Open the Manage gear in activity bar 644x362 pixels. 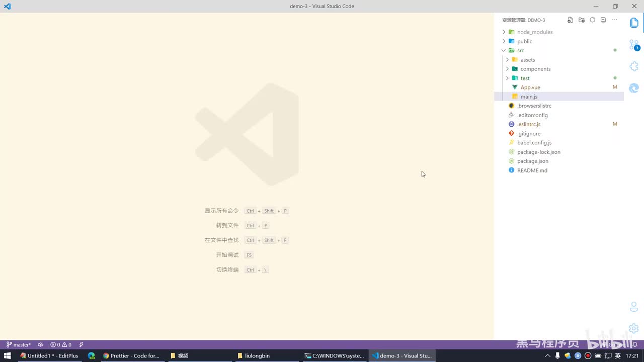634,328
